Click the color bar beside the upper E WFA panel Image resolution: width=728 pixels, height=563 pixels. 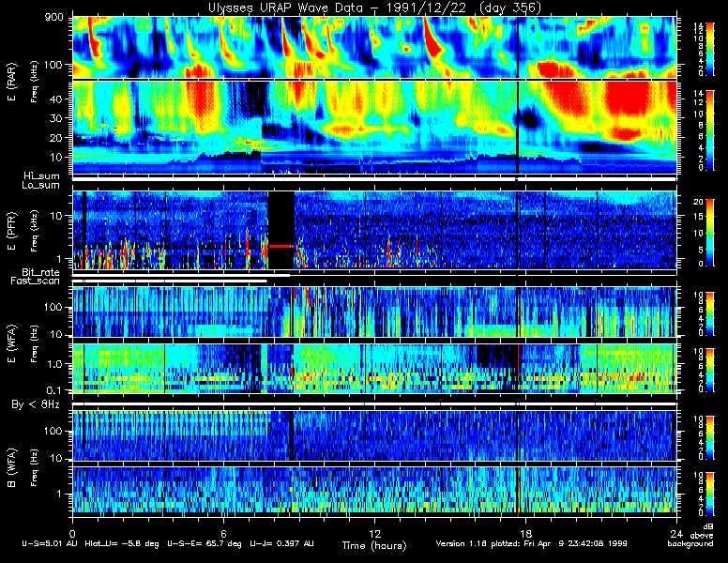point(710,313)
